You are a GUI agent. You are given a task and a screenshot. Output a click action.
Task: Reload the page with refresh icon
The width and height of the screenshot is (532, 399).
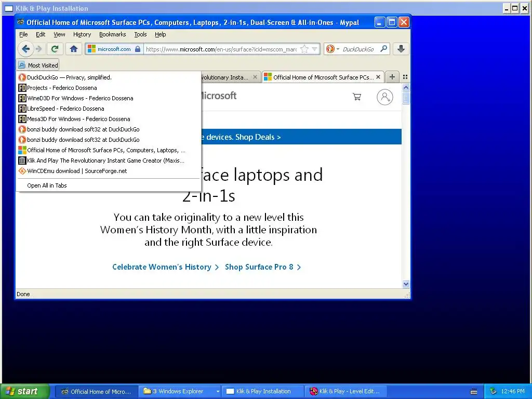click(x=54, y=49)
